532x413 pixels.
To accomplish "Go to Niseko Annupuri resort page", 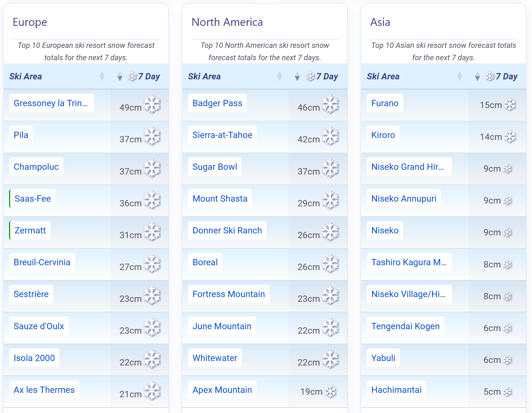I will point(404,198).
